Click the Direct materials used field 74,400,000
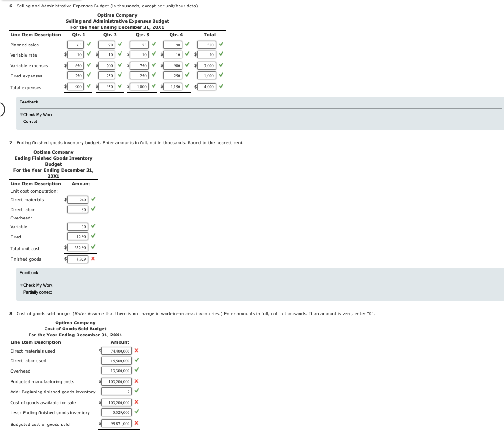Viewport: 504px width, 431px height. coord(116,351)
